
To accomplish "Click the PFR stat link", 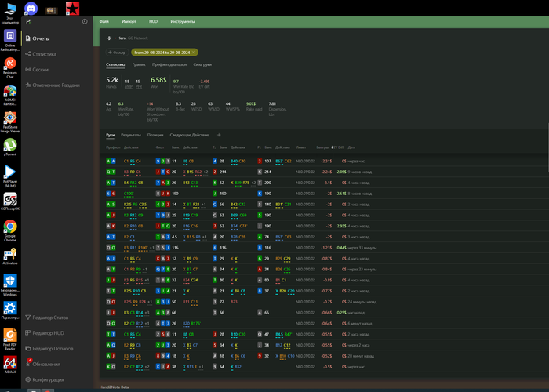I will coord(139,87).
